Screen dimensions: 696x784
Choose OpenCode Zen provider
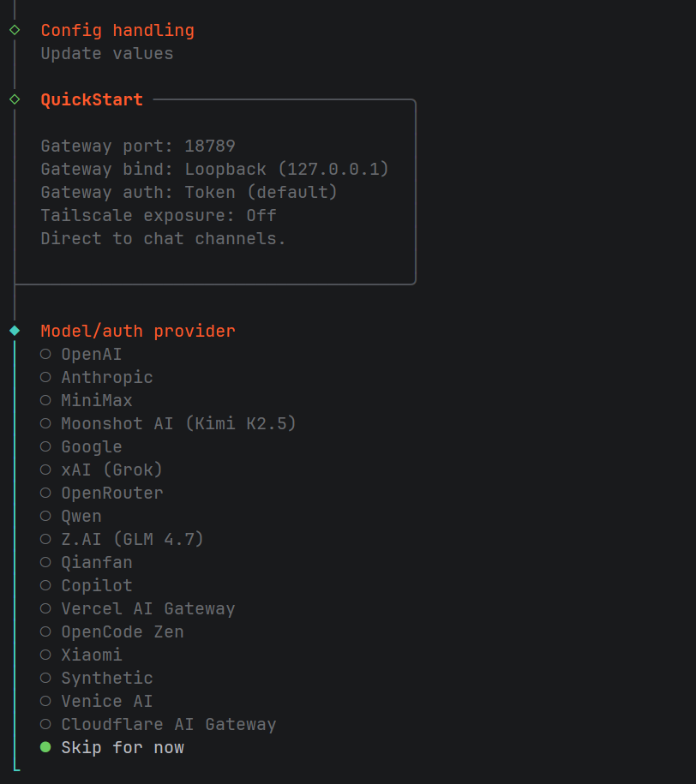click(112, 631)
